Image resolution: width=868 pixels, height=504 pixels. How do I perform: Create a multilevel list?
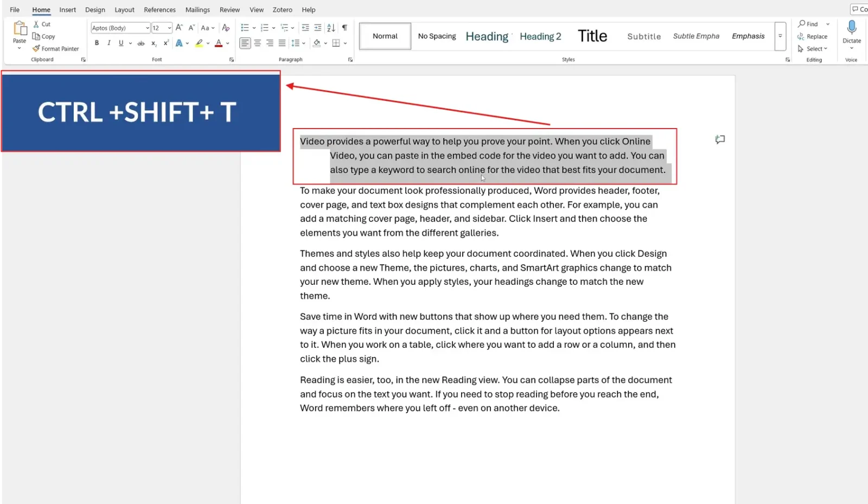click(x=284, y=28)
